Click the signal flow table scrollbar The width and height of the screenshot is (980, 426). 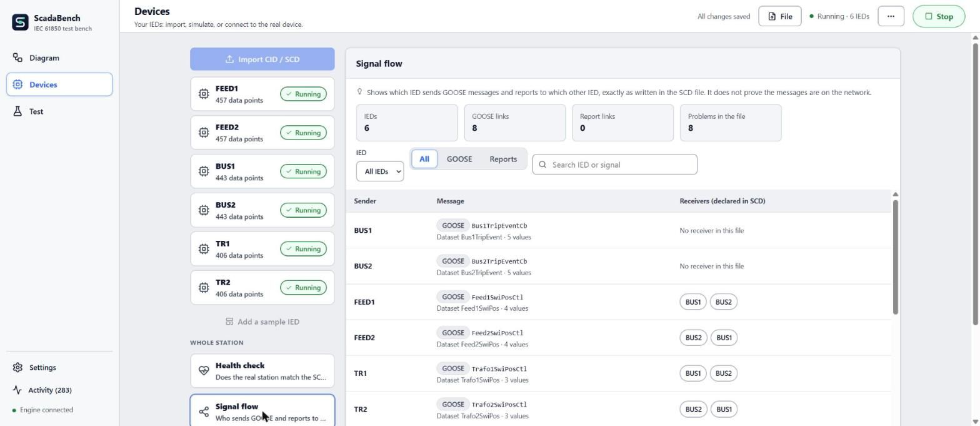[x=895, y=256]
